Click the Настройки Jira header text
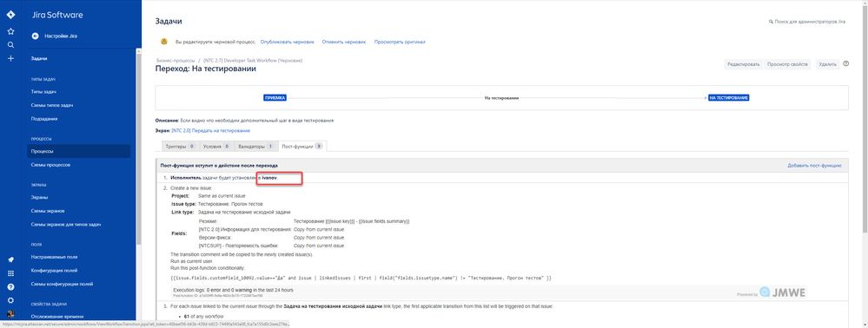This screenshot has width=868, height=328. tap(61, 36)
